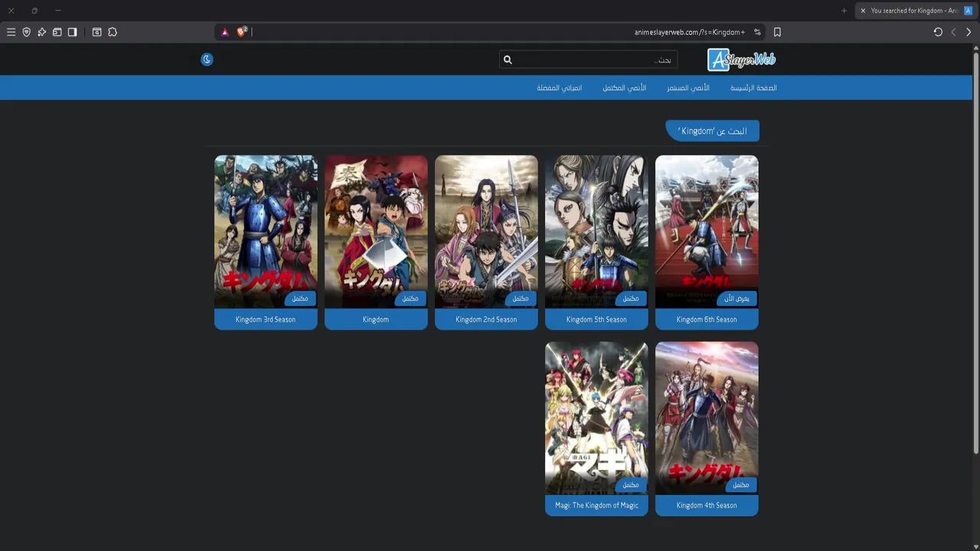This screenshot has width=980, height=551.
Task: Click 'مكتمل' badge on Kingdom 4th Season
Action: 742,484
